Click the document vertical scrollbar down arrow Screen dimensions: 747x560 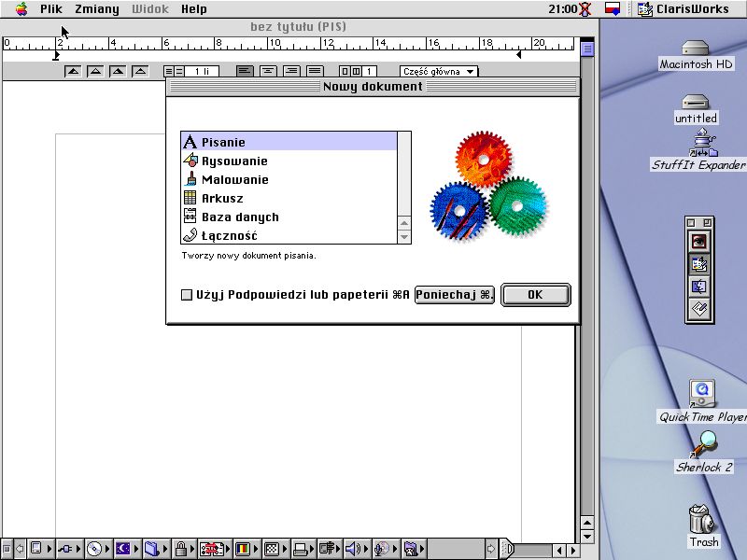(587, 537)
